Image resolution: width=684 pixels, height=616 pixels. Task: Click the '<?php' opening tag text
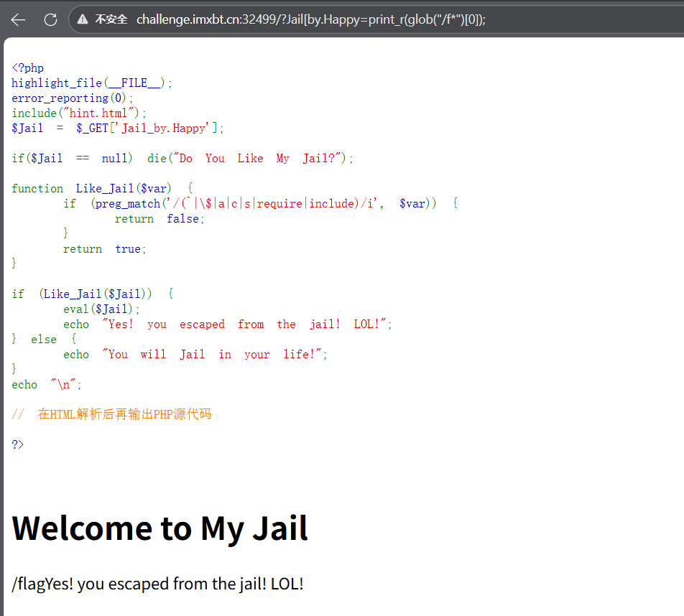28,68
